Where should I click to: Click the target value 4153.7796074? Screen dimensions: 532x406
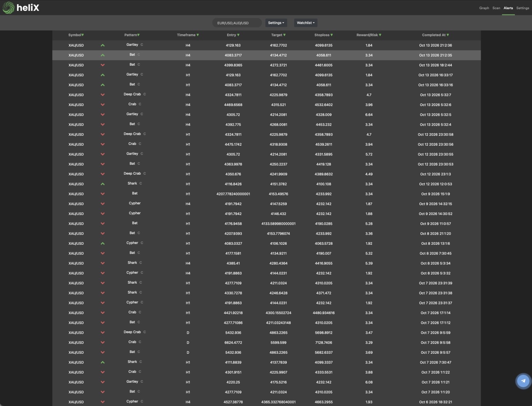click(278, 234)
